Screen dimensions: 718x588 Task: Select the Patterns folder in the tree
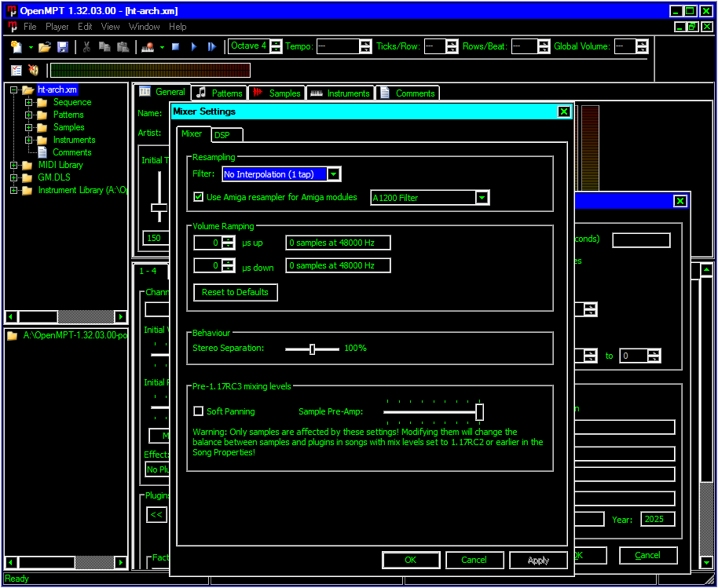(x=68, y=115)
